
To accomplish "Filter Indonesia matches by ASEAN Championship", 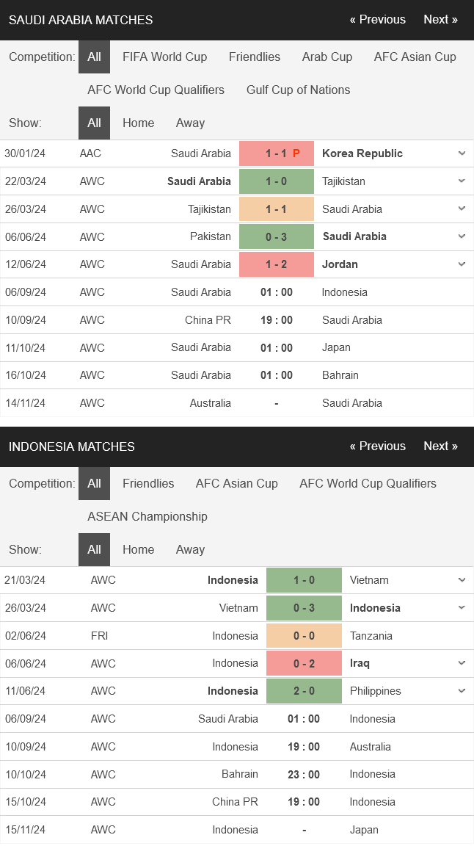I will (147, 516).
